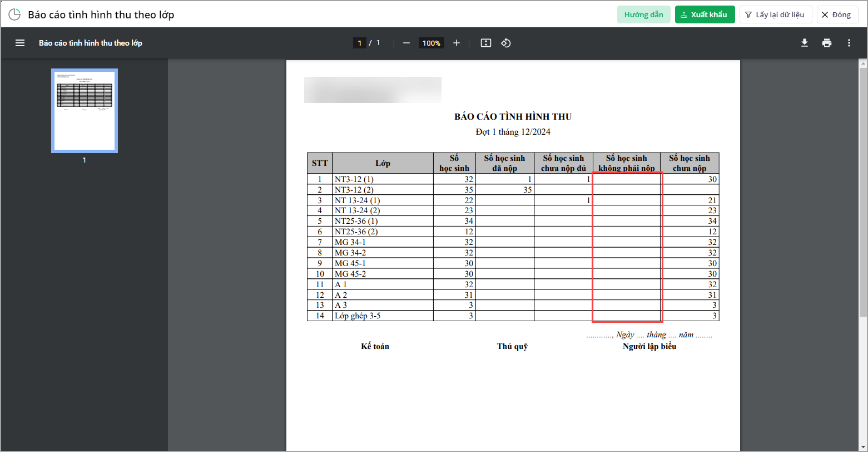Open the PDF viewer hamburger menu
This screenshot has height=452, width=868.
click(20, 43)
